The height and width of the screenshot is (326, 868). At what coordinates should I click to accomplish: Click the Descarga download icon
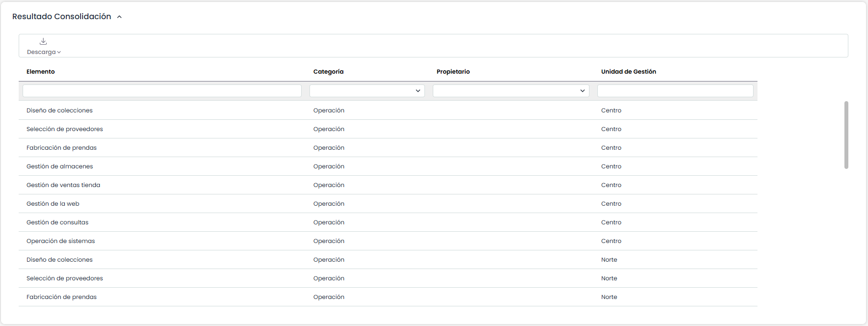[x=43, y=41]
